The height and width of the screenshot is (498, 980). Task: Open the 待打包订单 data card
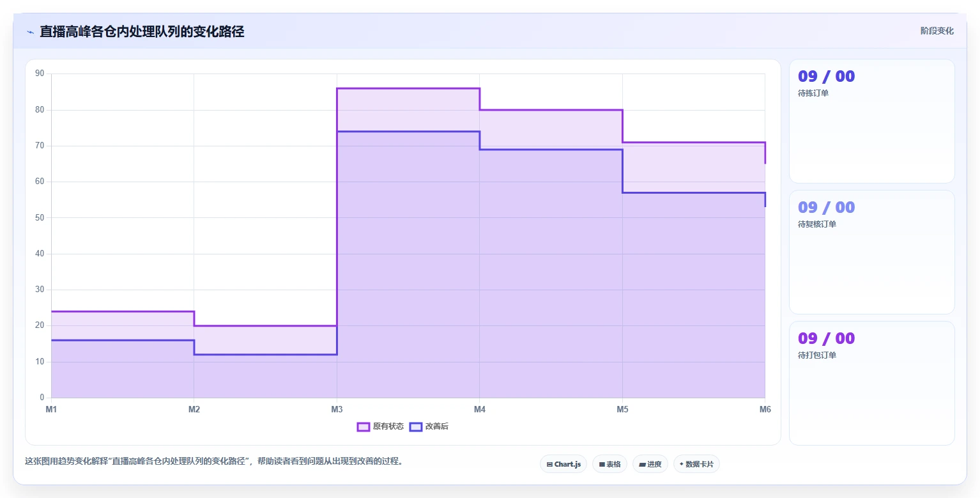point(872,383)
